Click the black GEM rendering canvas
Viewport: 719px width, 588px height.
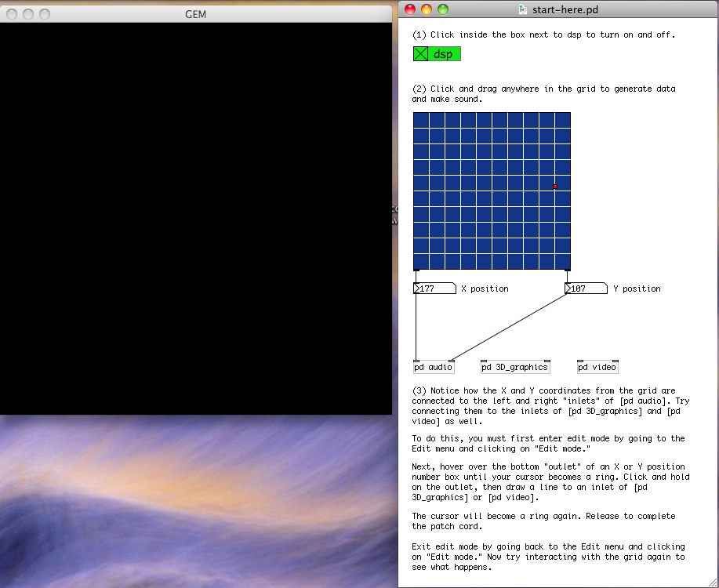(196, 218)
